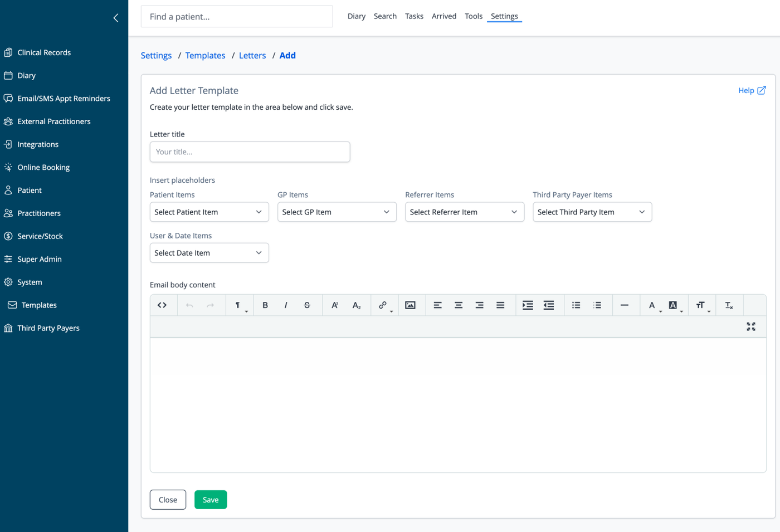Open the Select GP Item dropdown
The image size is (780, 532).
pyautogui.click(x=337, y=212)
